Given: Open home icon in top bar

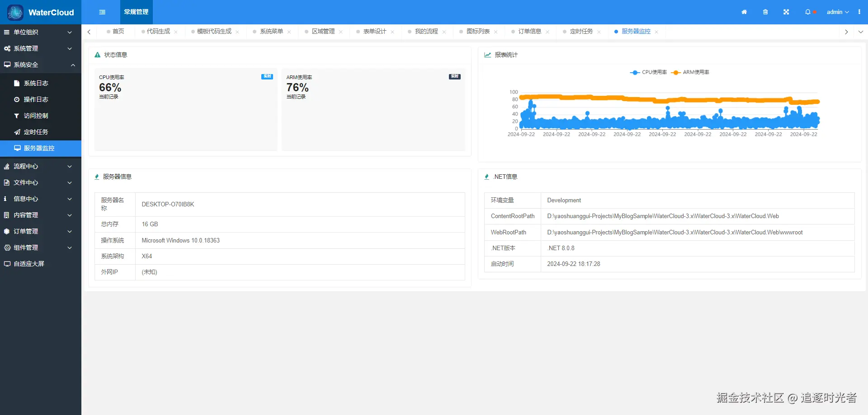Looking at the screenshot, I should click(744, 12).
